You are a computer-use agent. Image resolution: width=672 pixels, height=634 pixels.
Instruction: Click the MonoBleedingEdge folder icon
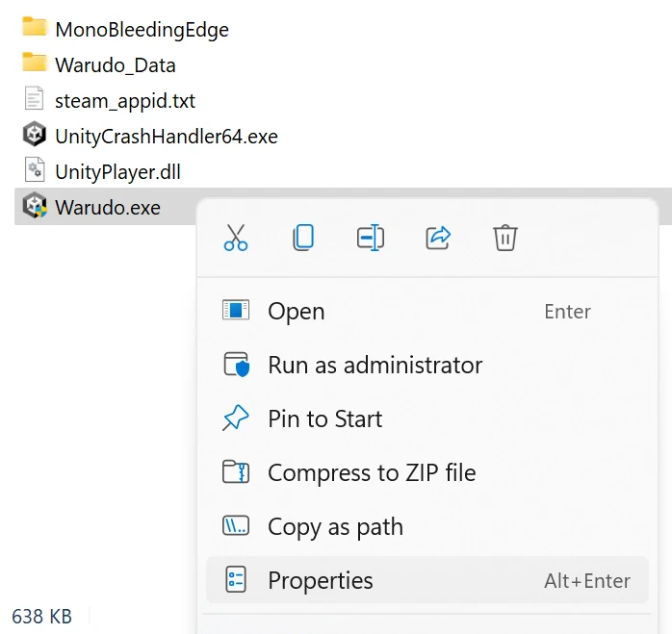[35, 27]
